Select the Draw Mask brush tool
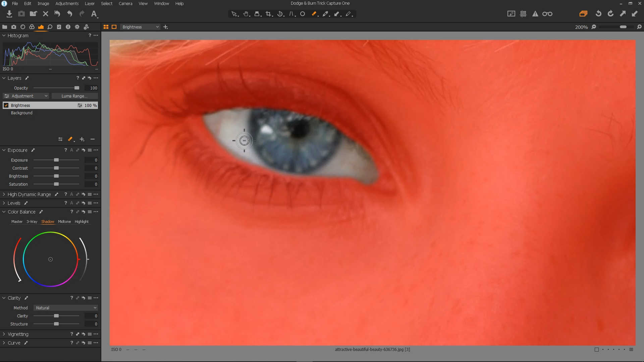The width and height of the screenshot is (644, 362). [314, 14]
